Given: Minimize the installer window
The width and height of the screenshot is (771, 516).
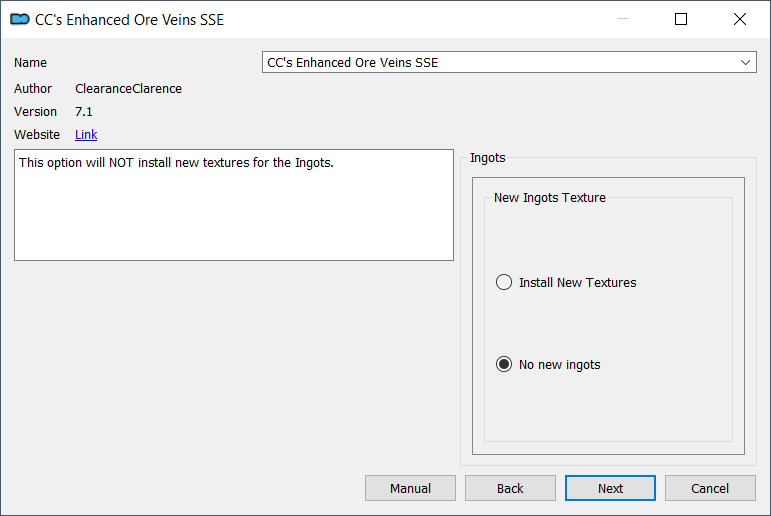Looking at the screenshot, I should tap(623, 19).
